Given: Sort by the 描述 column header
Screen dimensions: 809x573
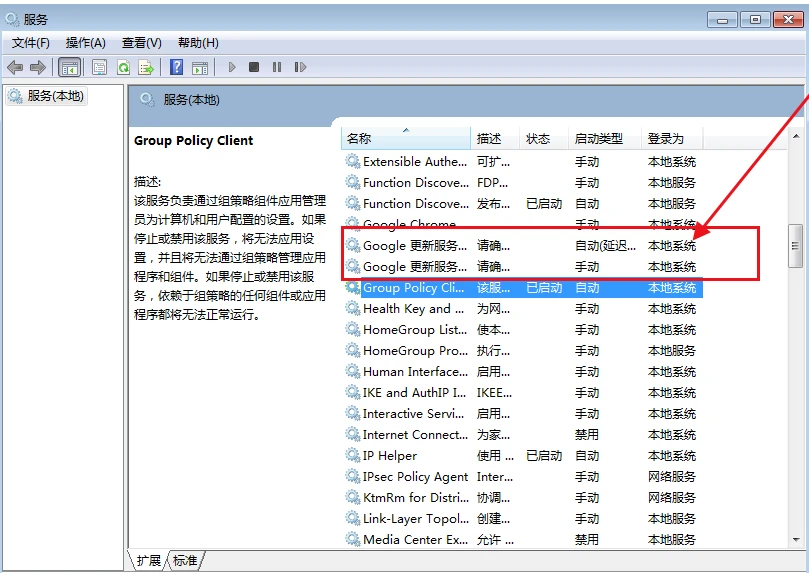Looking at the screenshot, I should 495,139.
